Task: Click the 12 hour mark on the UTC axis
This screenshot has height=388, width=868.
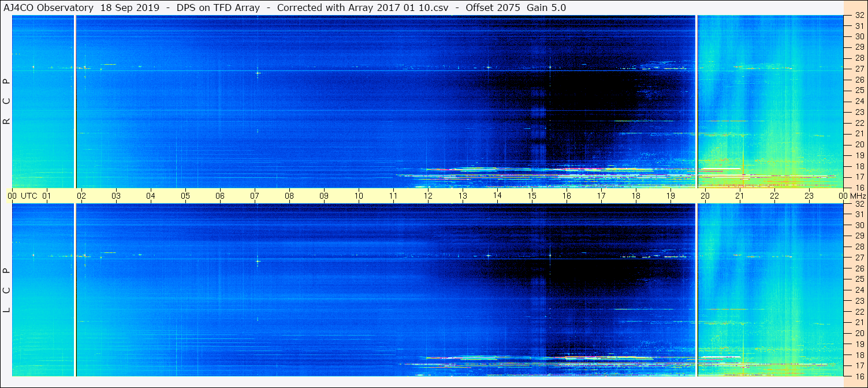Action: 428,196
